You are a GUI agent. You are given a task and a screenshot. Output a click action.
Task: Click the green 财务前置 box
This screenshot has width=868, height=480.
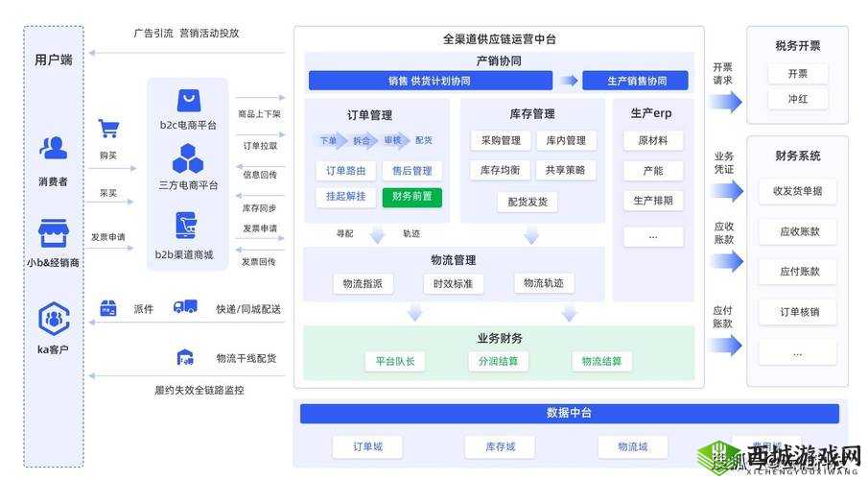tap(411, 196)
